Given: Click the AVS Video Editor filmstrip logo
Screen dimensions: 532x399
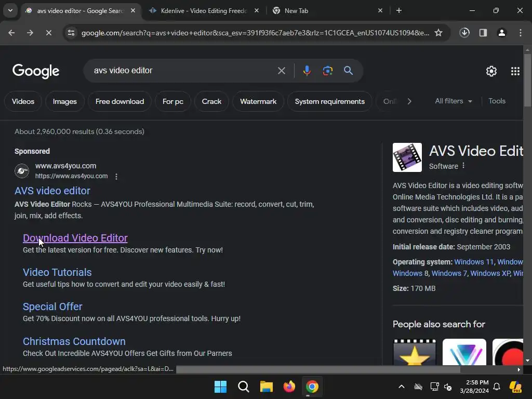Looking at the screenshot, I should [x=407, y=157].
